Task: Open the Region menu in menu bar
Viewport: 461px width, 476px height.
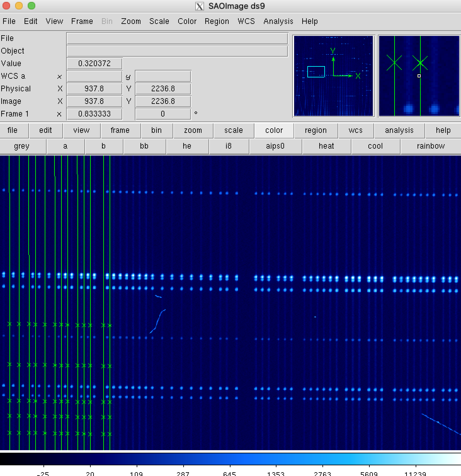Action: 217,21
